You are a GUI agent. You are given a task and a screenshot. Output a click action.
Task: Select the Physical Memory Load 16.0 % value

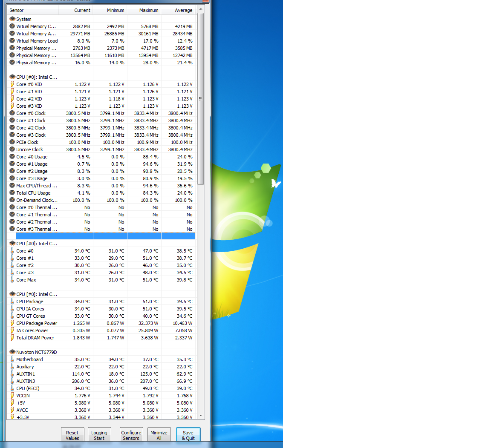point(82,63)
